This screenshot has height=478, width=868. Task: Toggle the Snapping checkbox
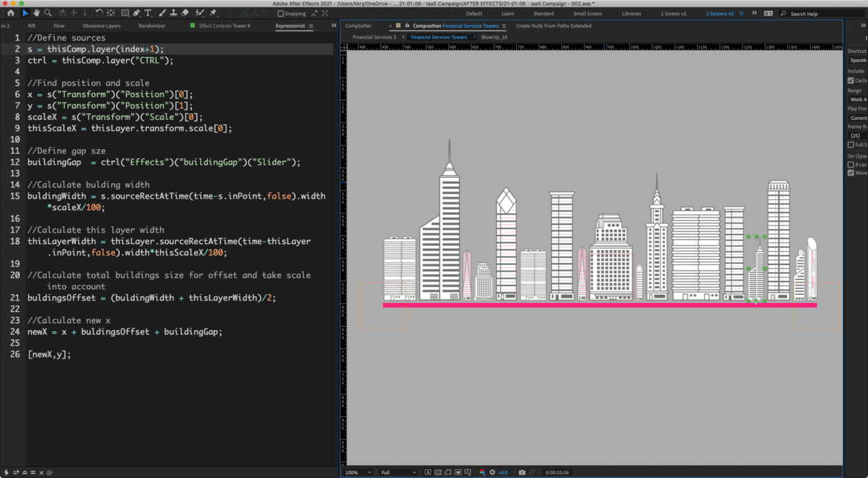pyautogui.click(x=281, y=14)
